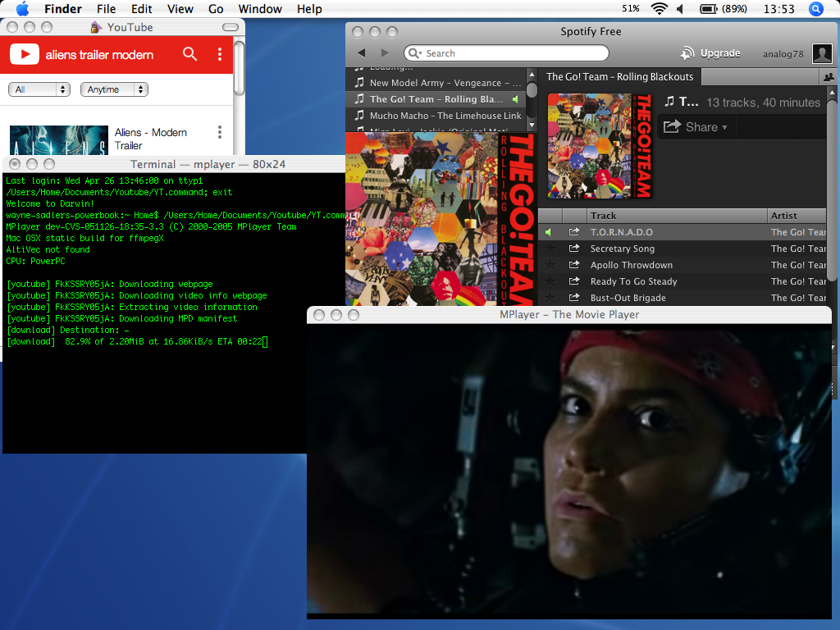Screen dimensions: 840x630
Task: Click the Aliens trailer thumbnail
Action: coord(59,139)
